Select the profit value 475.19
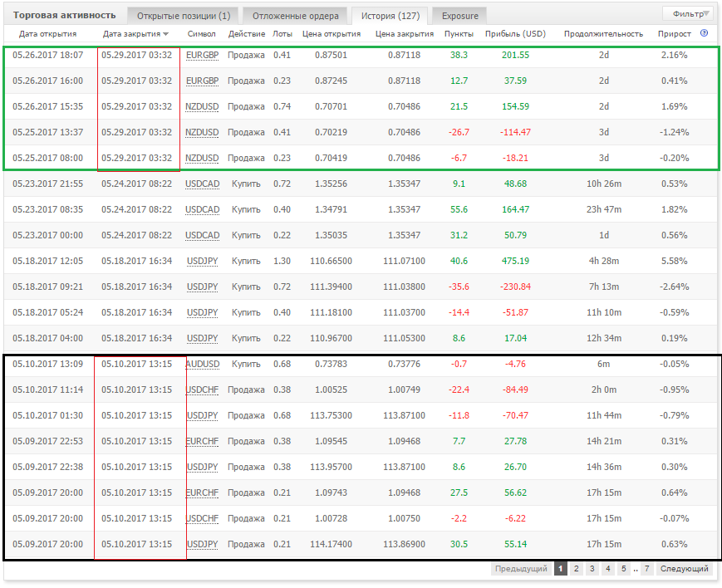The image size is (722, 588). point(515,262)
